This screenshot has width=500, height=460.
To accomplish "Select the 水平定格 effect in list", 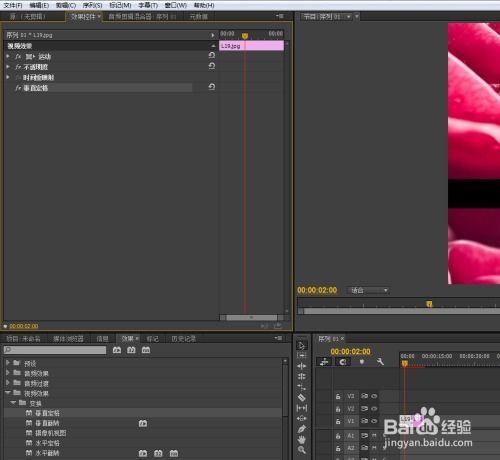I will (x=47, y=443).
